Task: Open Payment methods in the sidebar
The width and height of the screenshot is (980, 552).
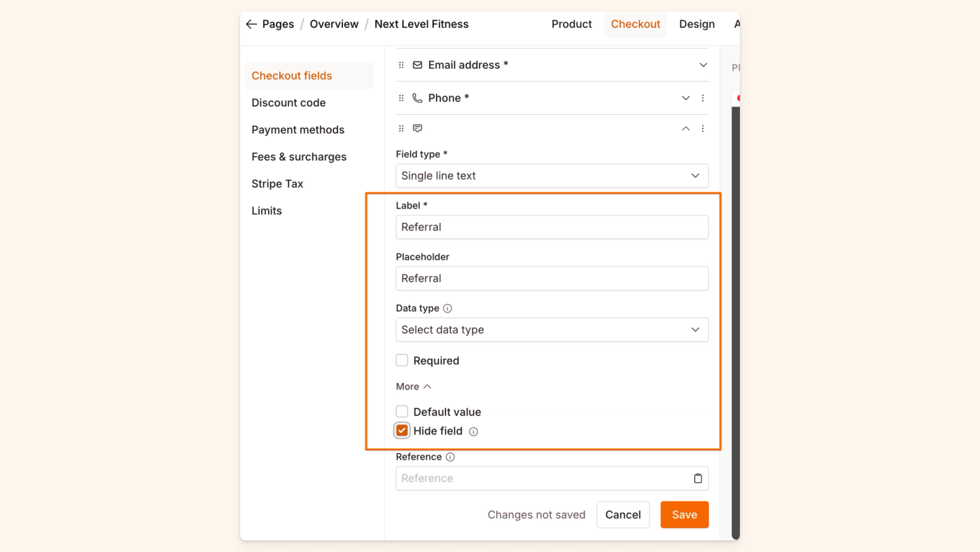Action: [x=298, y=130]
